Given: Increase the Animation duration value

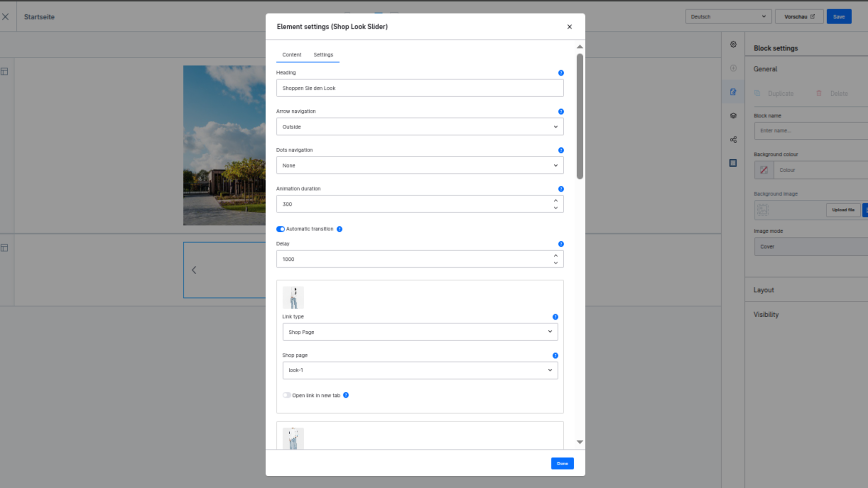Looking at the screenshot, I should pyautogui.click(x=556, y=201).
